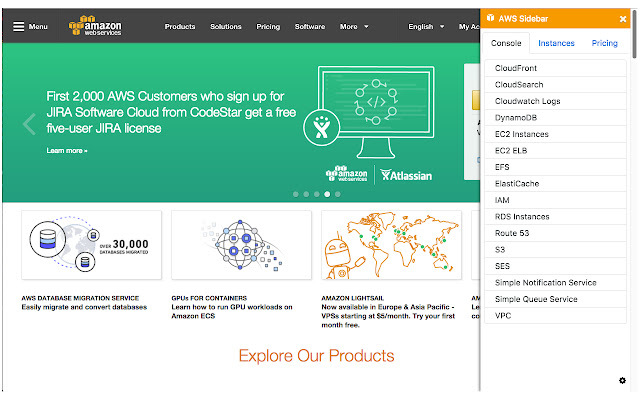
Task: Open the hamburger Menu icon
Action: pos(18,27)
